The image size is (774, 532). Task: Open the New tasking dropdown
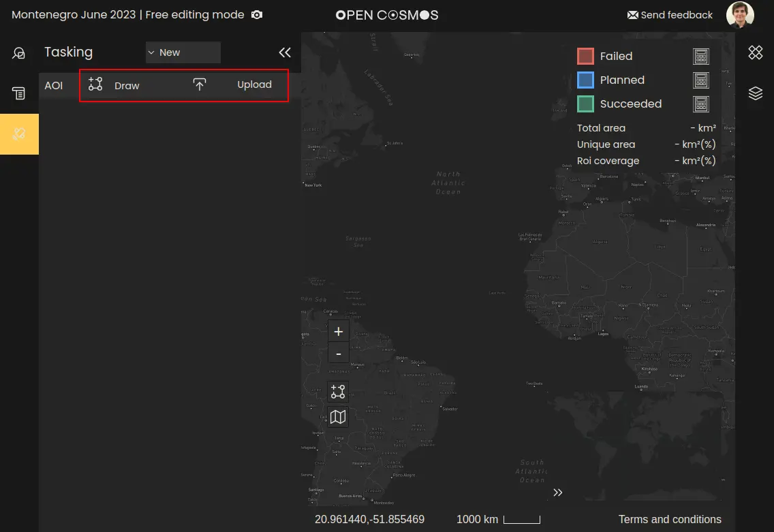(x=183, y=52)
